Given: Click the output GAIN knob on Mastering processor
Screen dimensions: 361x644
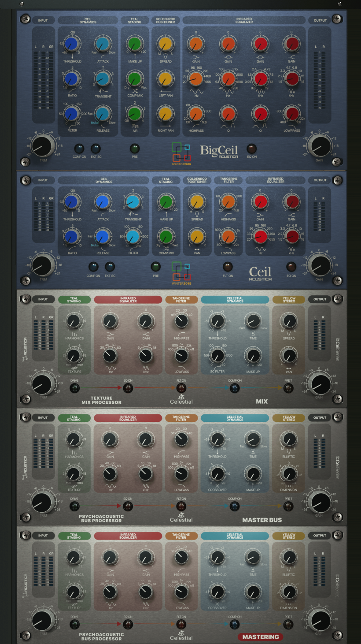Looking at the screenshot, I should (319, 622).
